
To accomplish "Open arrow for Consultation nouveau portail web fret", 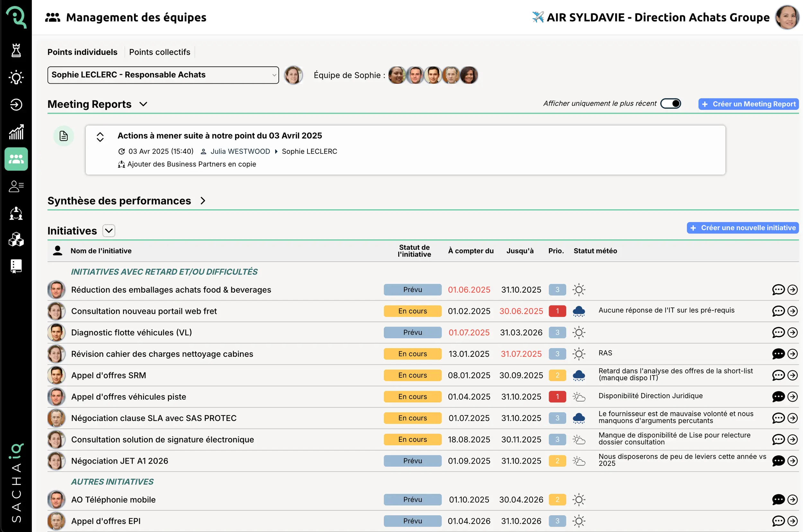I will [x=792, y=311].
